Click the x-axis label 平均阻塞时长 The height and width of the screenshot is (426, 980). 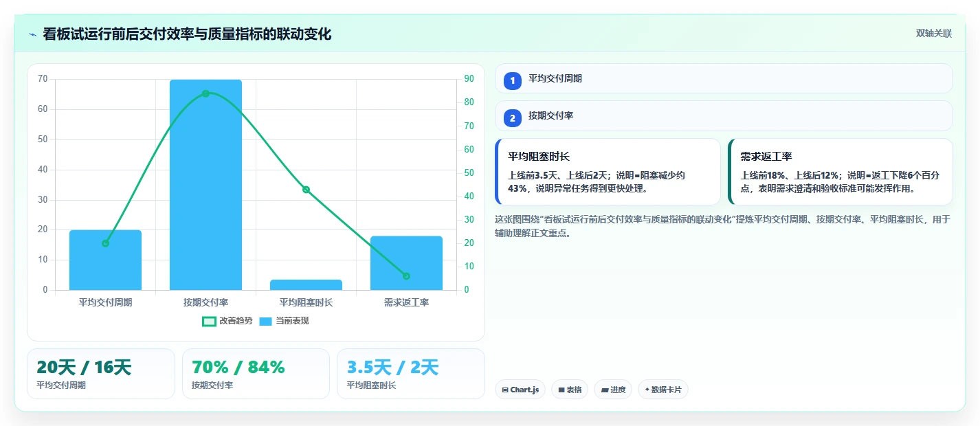click(x=306, y=302)
